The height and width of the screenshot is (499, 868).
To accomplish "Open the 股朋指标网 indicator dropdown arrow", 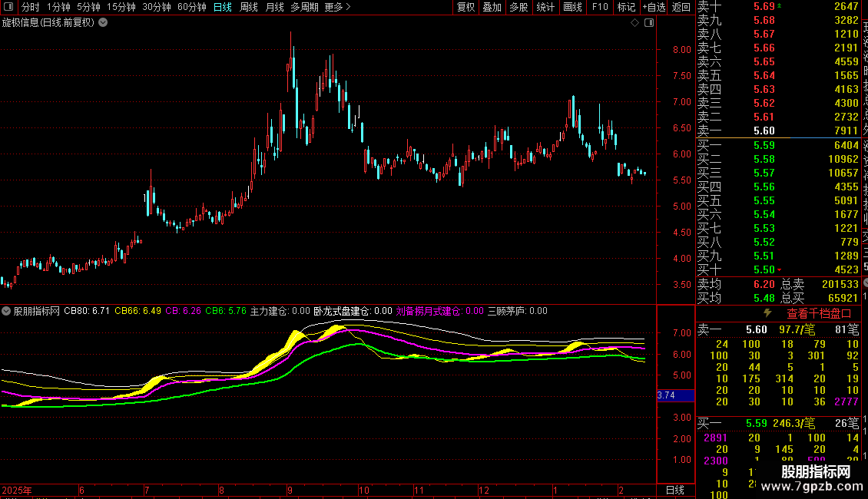I will (7, 311).
